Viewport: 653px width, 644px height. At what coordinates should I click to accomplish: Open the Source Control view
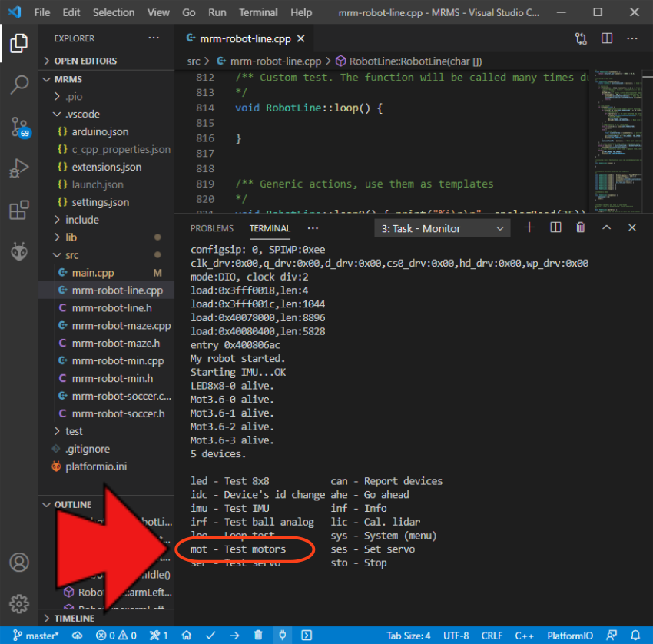(x=19, y=126)
